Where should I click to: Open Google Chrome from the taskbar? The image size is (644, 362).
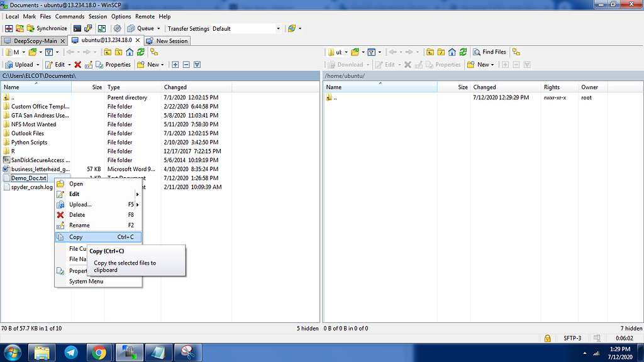(99, 353)
